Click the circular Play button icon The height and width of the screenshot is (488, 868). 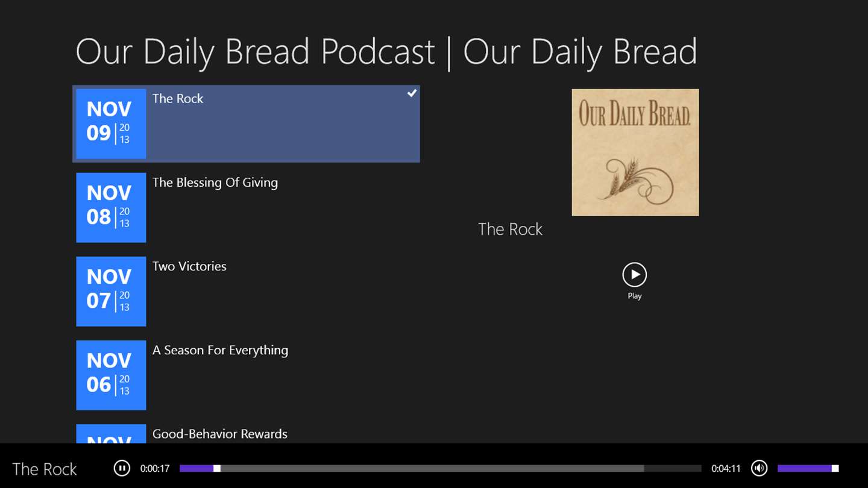[x=634, y=275]
